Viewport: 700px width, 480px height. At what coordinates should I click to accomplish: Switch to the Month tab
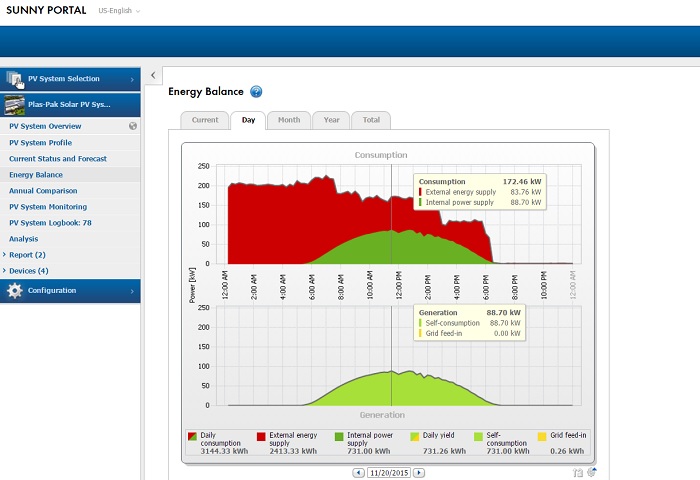[289, 120]
